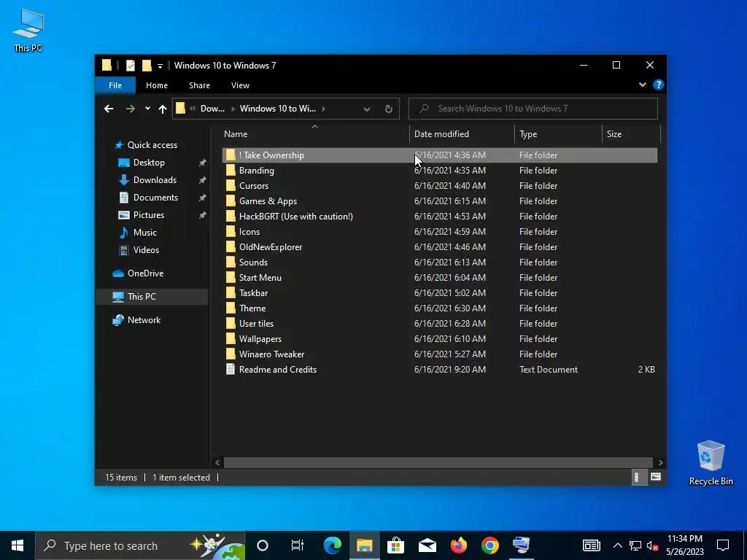Click Search Windows 10 to Windows 7 box
Viewport: 747px width, 560px height.
coord(533,109)
